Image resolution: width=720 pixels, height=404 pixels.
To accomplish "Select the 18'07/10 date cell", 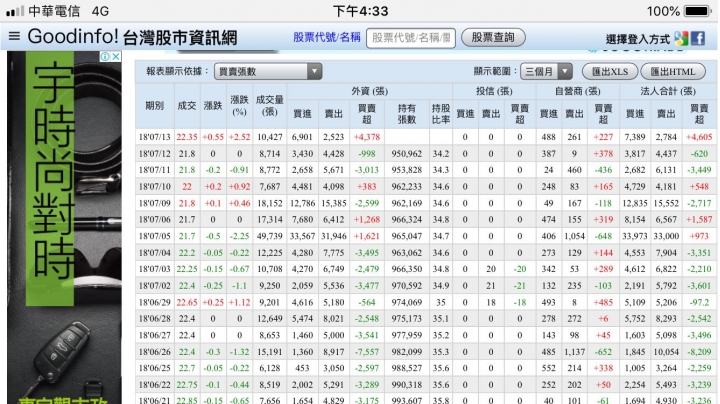I will [154, 186].
